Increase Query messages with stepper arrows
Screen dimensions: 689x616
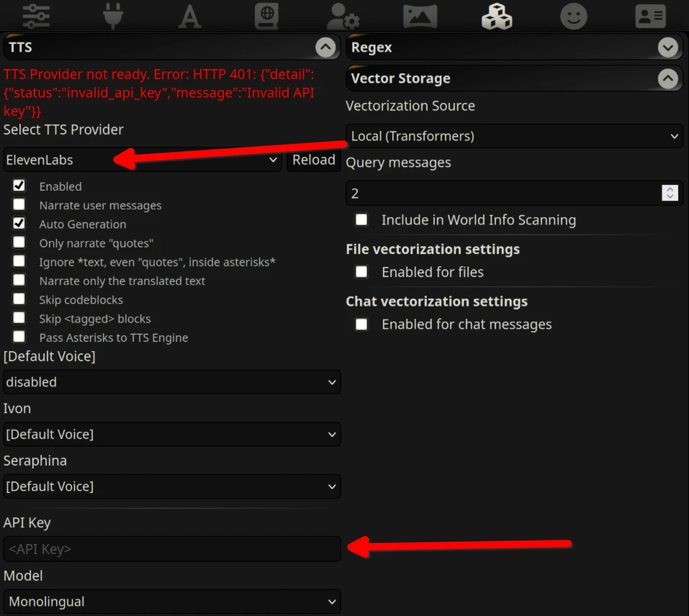click(x=670, y=189)
